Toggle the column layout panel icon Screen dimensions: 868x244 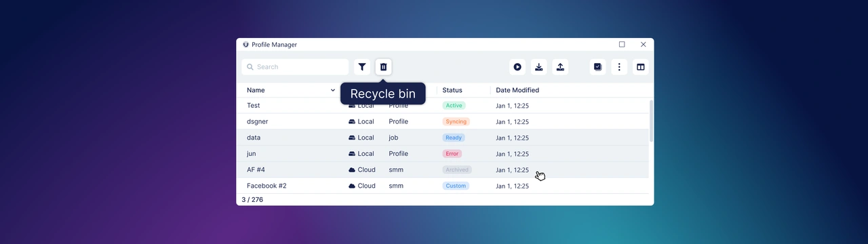(640, 67)
